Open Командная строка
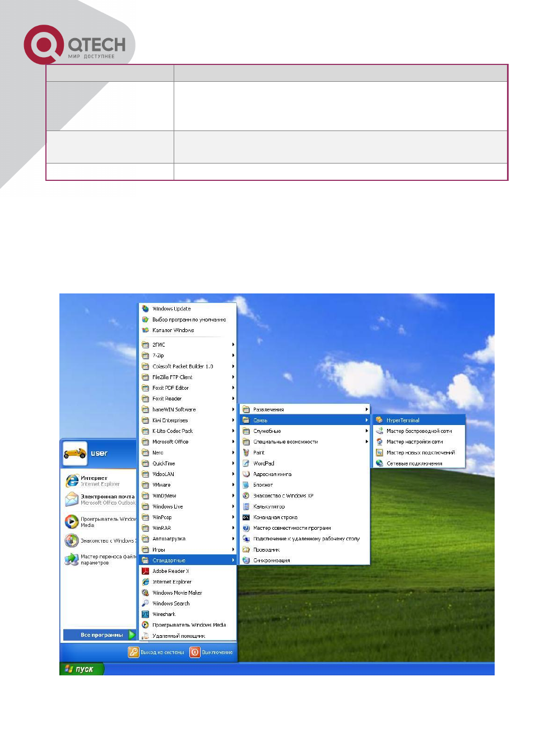Viewport: 535px width, 756px height. (x=305, y=517)
